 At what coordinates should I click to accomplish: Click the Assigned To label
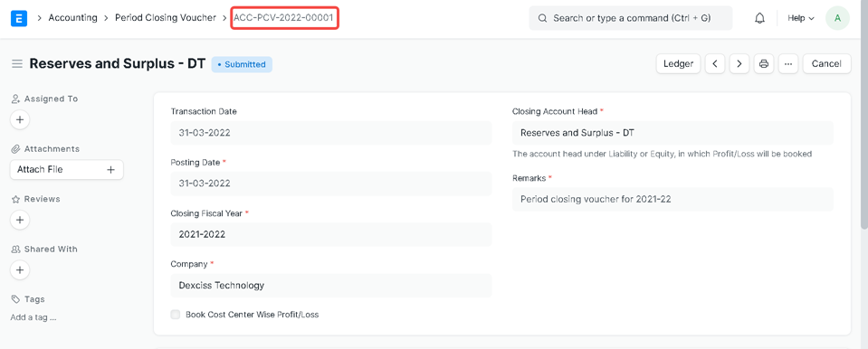pyautogui.click(x=51, y=99)
